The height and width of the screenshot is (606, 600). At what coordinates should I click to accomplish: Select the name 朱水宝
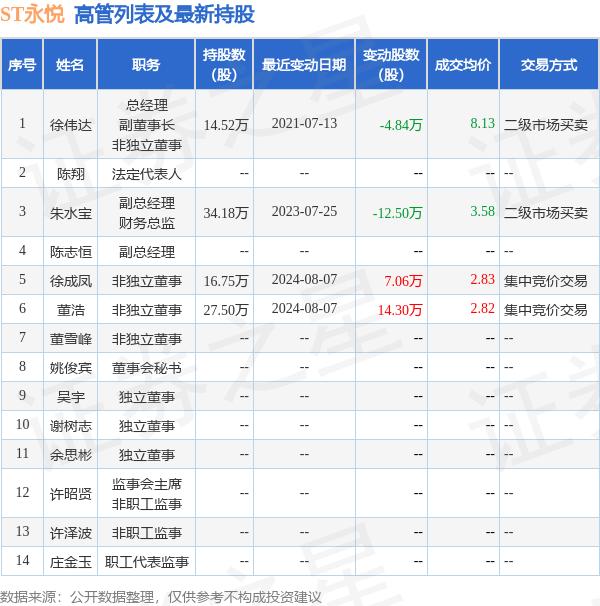71,213
